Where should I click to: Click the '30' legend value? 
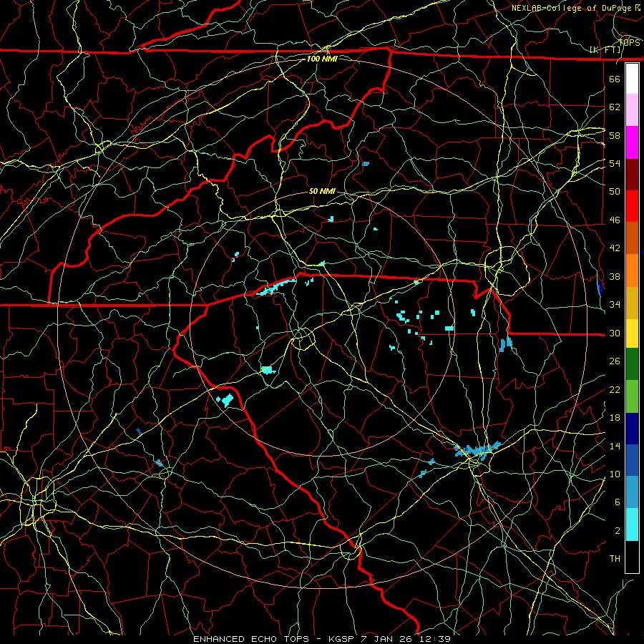[615, 333]
